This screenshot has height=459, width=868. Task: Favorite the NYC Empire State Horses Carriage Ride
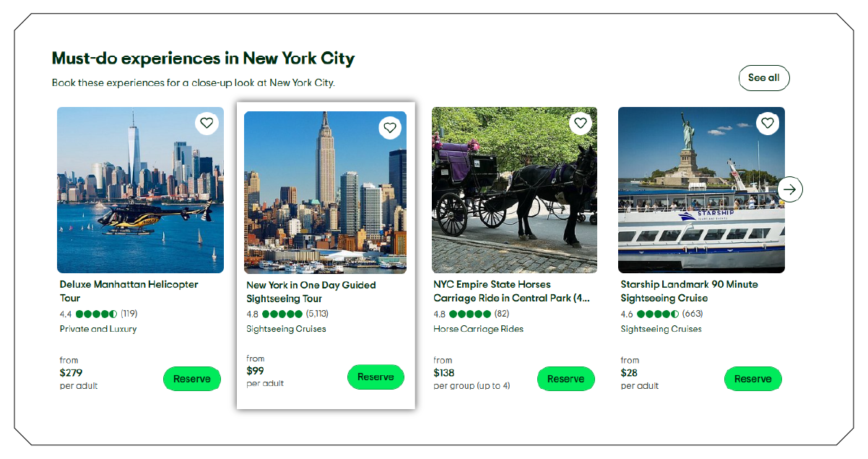[580, 123]
